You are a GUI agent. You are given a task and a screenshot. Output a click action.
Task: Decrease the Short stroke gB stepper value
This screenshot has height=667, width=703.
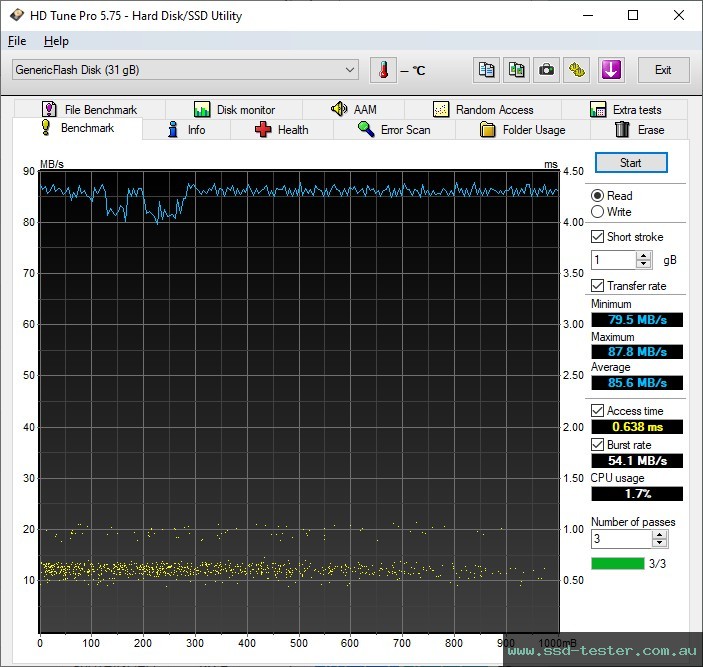(644, 265)
